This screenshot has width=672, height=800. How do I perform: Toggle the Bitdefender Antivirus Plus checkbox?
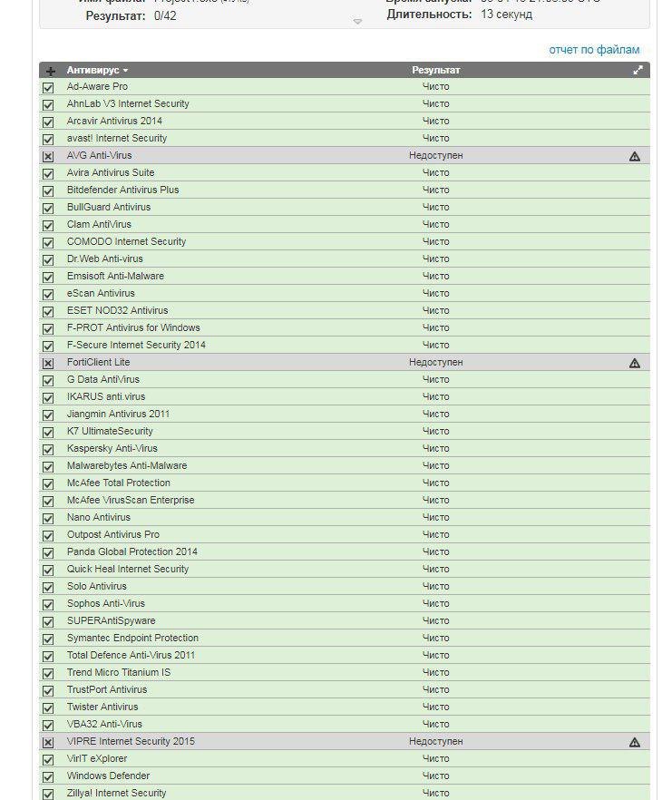(48, 191)
